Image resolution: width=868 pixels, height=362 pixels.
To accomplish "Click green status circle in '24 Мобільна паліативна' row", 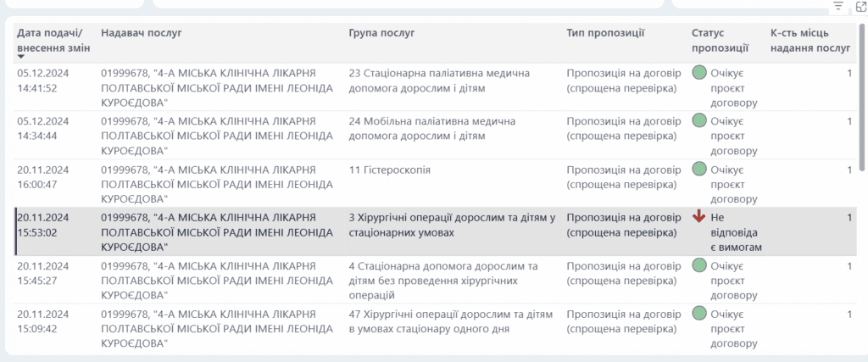I will click(699, 121).
